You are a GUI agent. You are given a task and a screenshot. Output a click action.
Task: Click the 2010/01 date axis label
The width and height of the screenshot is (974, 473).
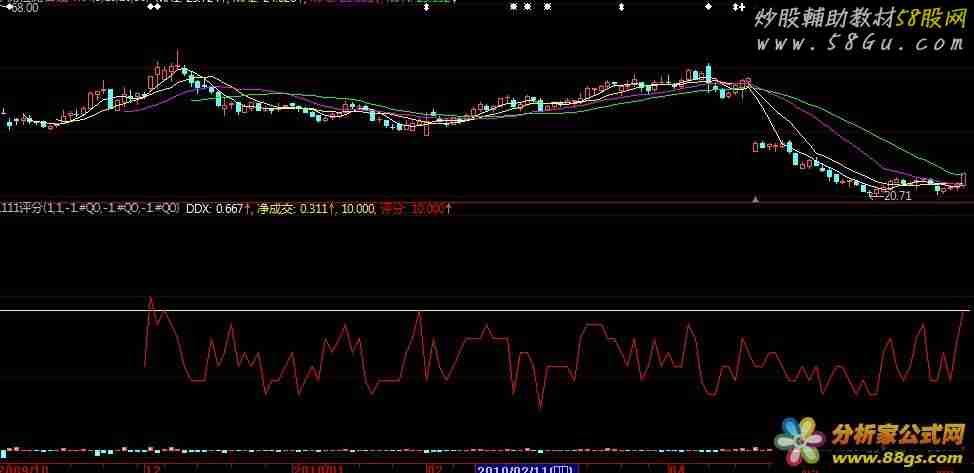(x=319, y=468)
